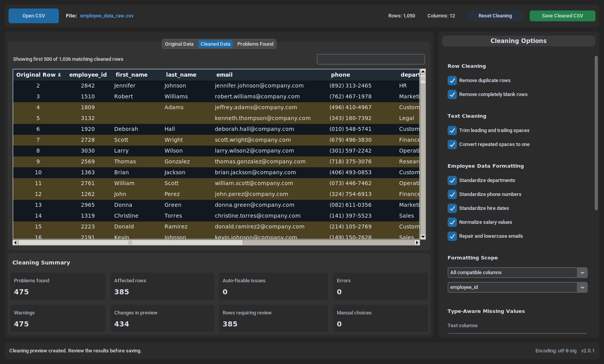This screenshot has width=604, height=364.
Task: Click the table search input field
Action: pos(371,59)
